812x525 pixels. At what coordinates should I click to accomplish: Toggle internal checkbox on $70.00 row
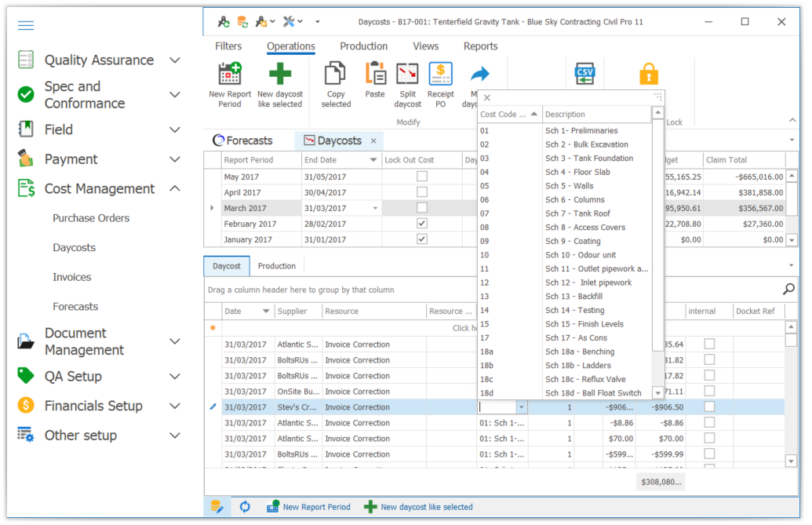709,438
